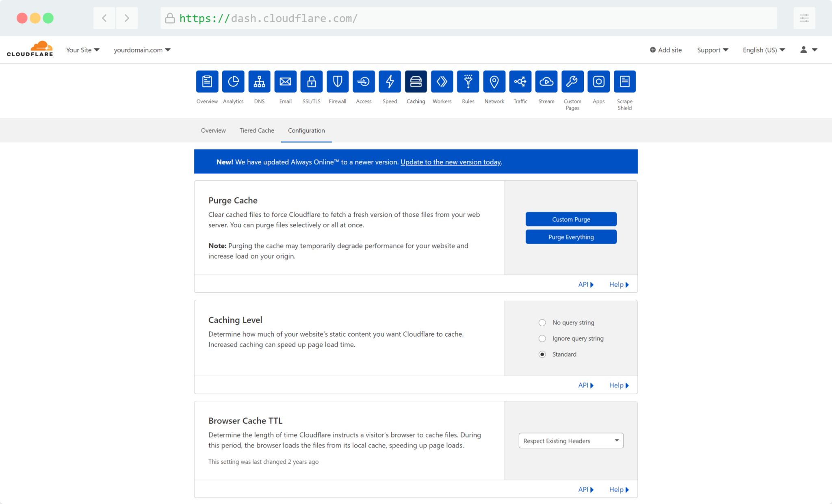Open the Speed lightning icon
The width and height of the screenshot is (832, 504).
(x=390, y=82)
